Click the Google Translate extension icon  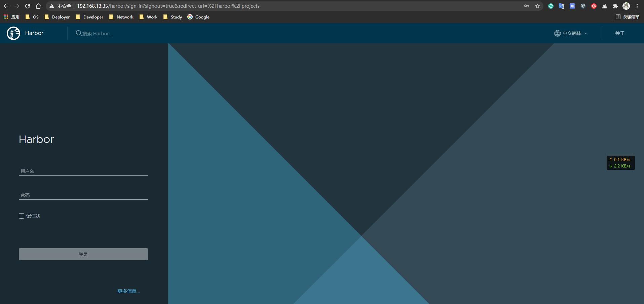[x=562, y=6]
